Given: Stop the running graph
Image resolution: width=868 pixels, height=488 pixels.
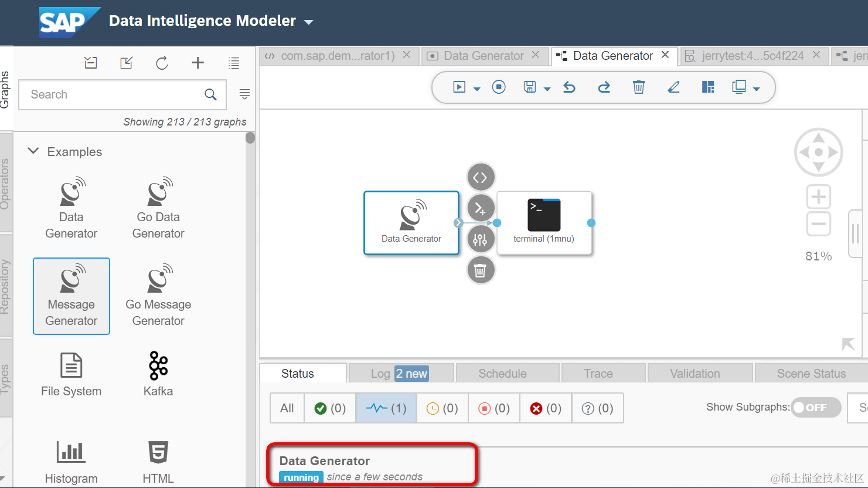Looking at the screenshot, I should pyautogui.click(x=499, y=87).
